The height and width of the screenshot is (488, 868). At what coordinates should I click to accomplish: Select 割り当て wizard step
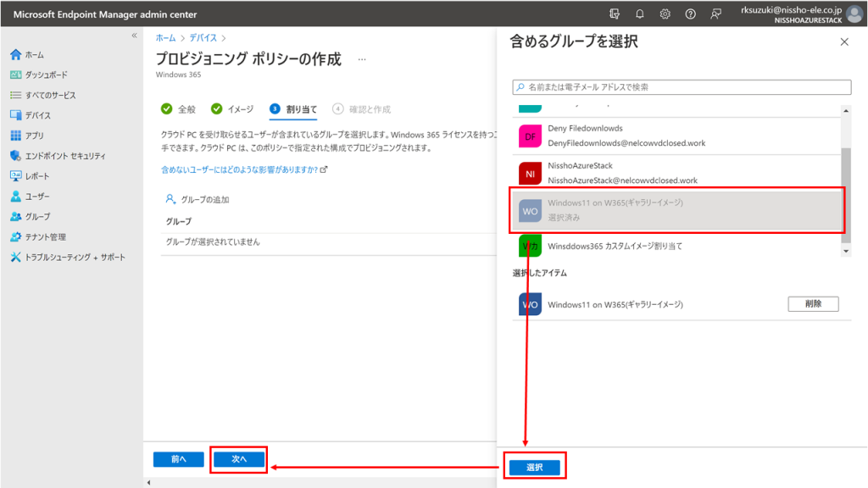[x=293, y=109]
